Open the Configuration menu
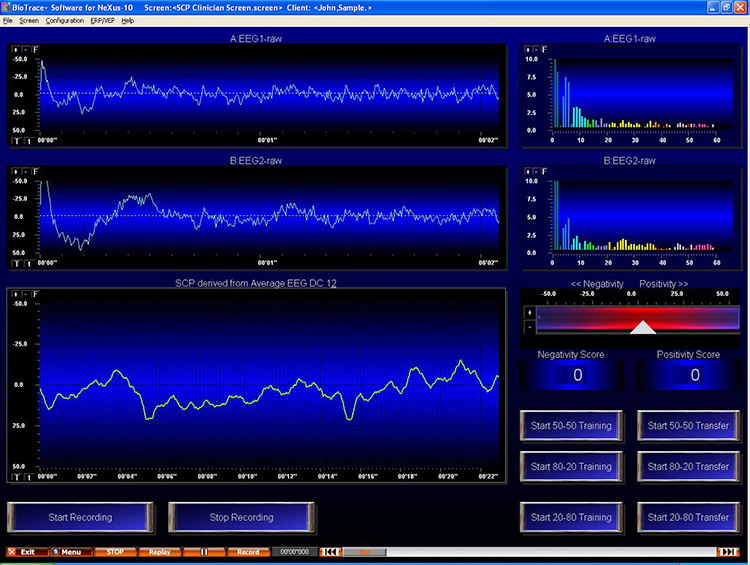This screenshot has height=565, width=750. (x=65, y=21)
